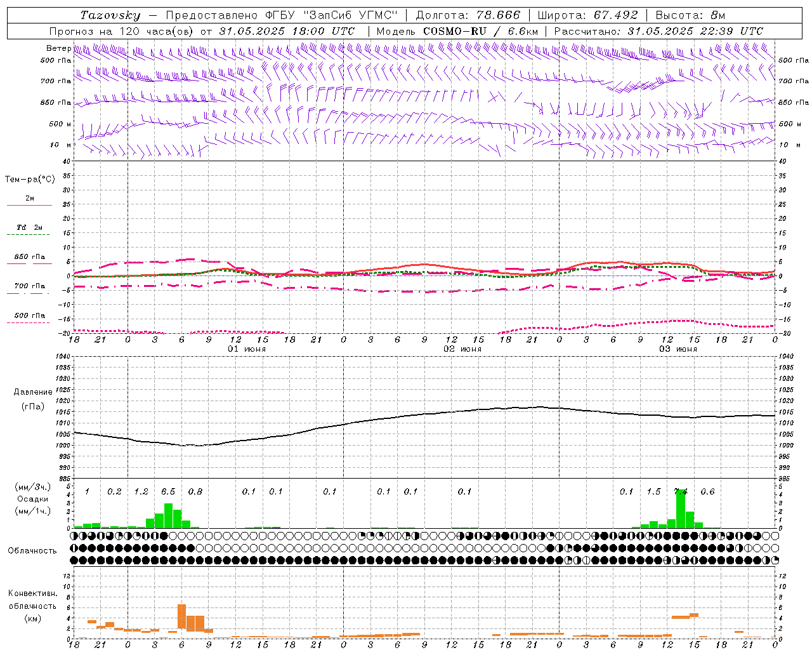This screenshot has width=812, height=650.
Task: Click the '02 июня' date label
Action: click(462, 349)
